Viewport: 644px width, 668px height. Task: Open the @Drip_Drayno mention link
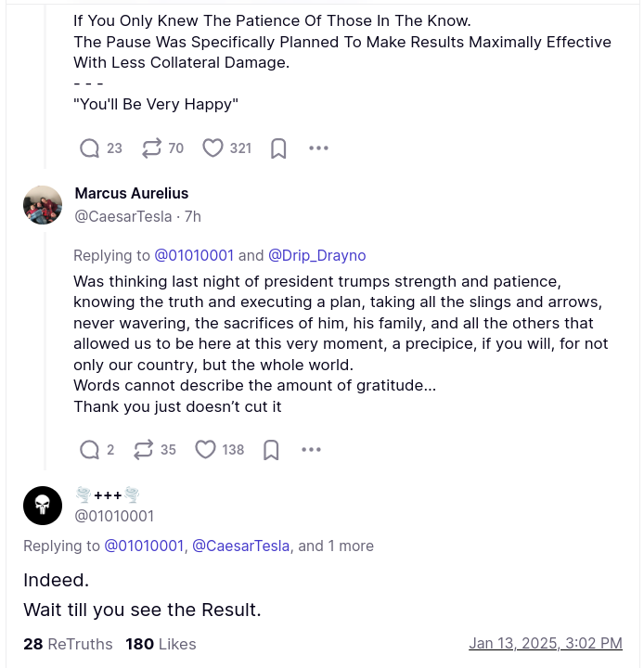316,255
